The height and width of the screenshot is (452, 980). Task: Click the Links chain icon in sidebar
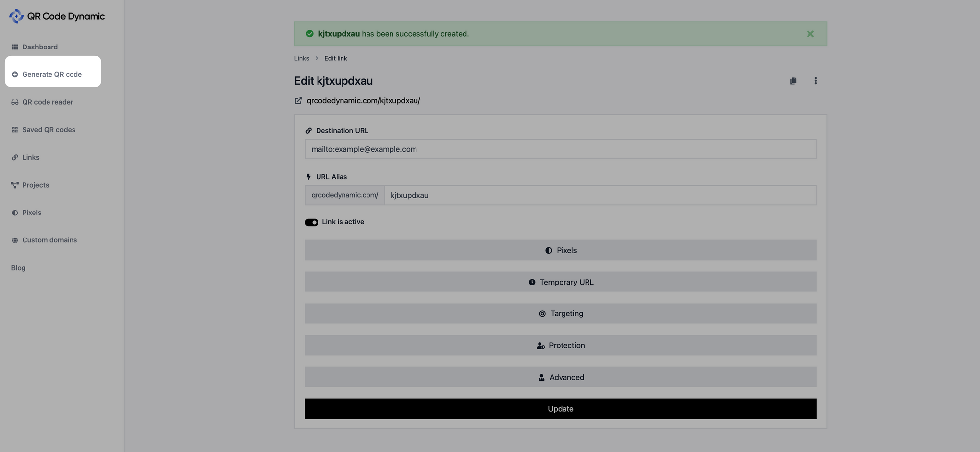pos(15,157)
